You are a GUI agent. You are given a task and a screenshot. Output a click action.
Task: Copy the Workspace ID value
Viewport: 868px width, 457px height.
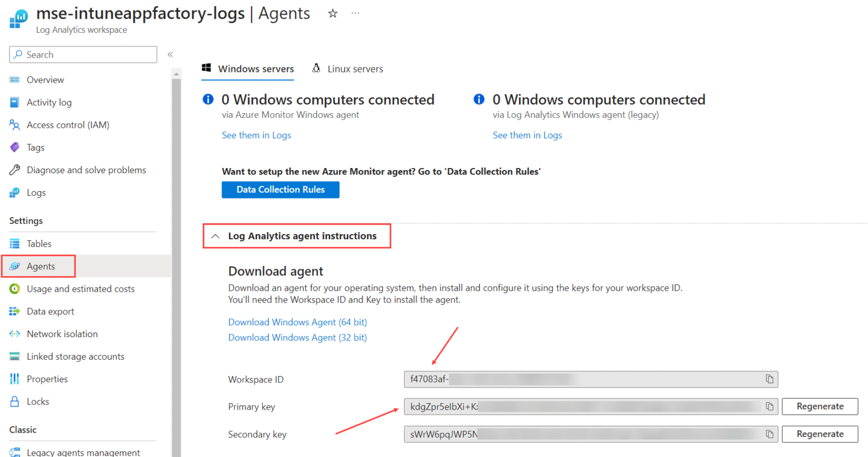pyautogui.click(x=770, y=379)
